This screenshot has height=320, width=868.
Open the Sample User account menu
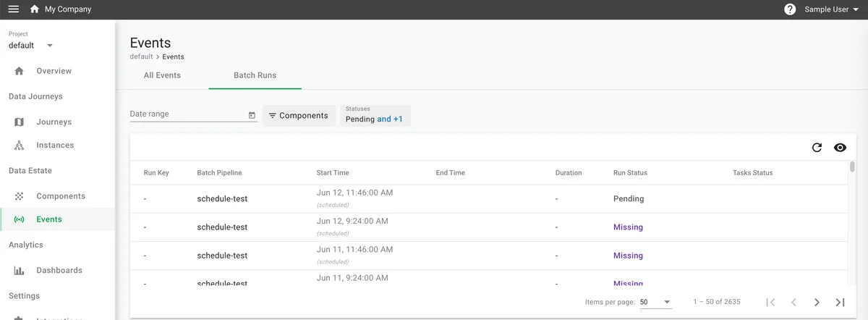click(x=832, y=9)
